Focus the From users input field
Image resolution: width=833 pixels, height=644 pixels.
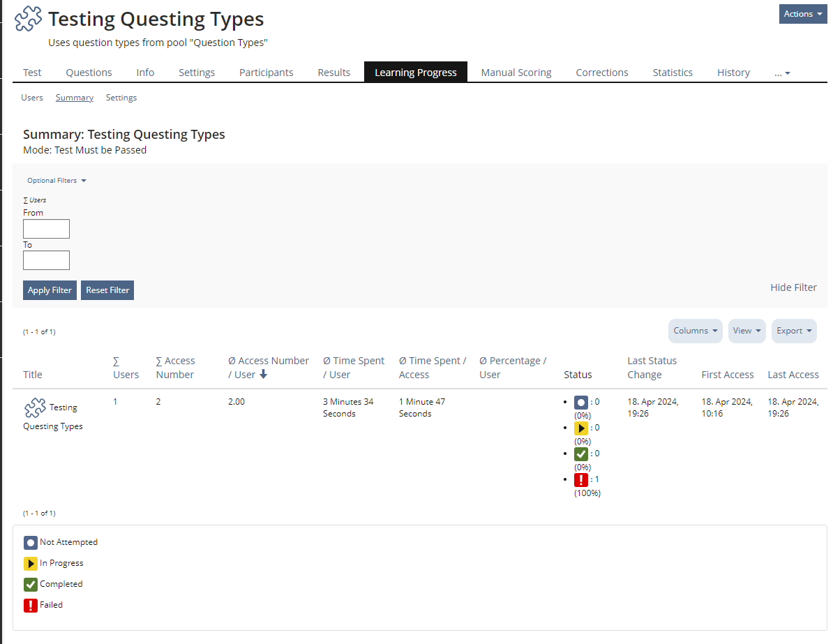coord(46,229)
